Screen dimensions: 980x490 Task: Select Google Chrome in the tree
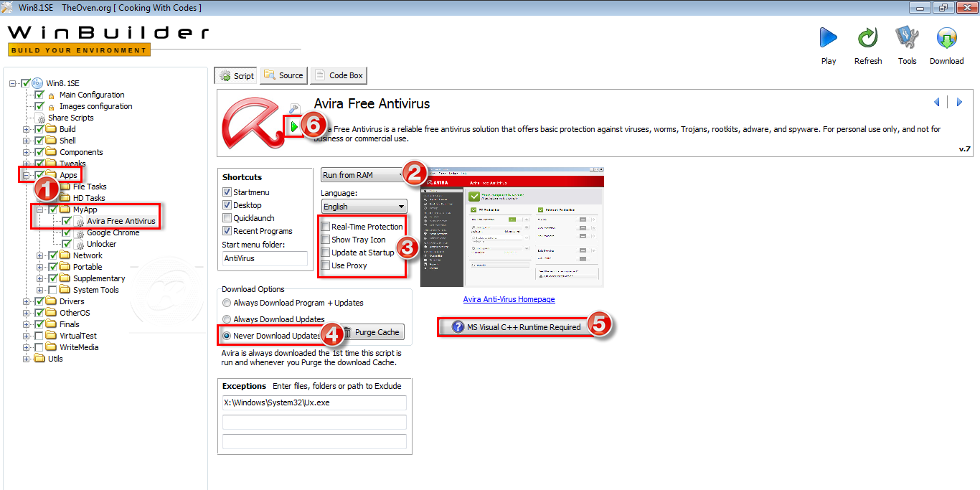pos(113,232)
